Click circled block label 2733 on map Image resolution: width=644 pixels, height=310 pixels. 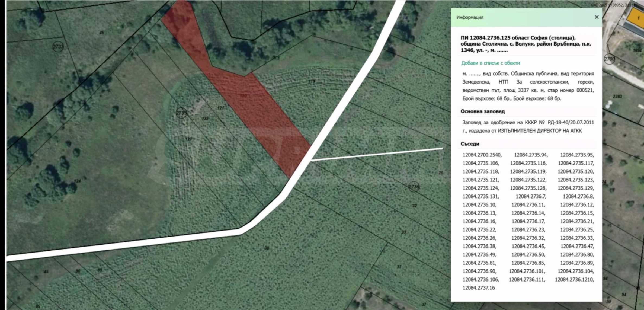(x=58, y=47)
